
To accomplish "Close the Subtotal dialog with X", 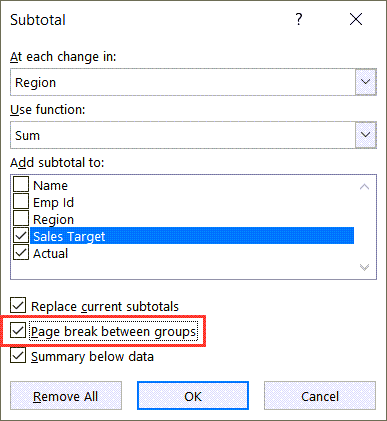I will coord(356,19).
